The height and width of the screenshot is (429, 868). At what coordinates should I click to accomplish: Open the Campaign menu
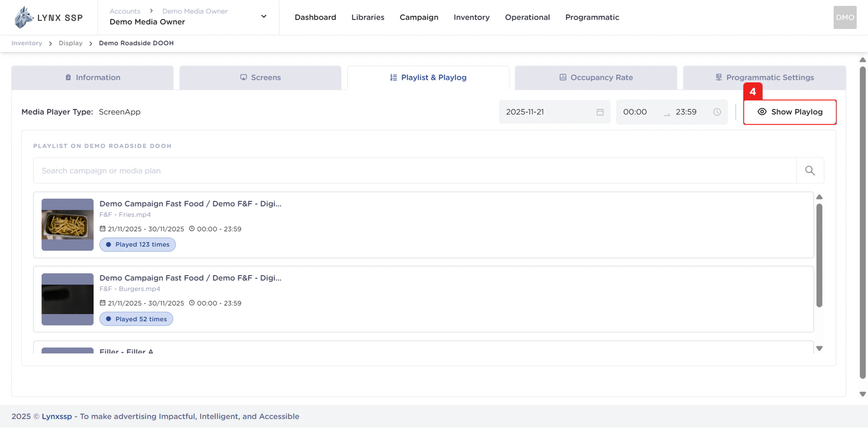[419, 17]
